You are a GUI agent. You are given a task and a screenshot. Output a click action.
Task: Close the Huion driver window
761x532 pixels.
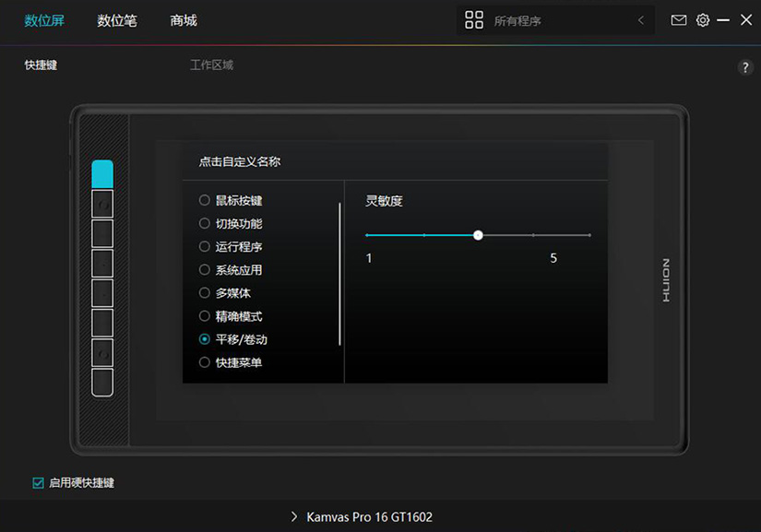(x=746, y=20)
